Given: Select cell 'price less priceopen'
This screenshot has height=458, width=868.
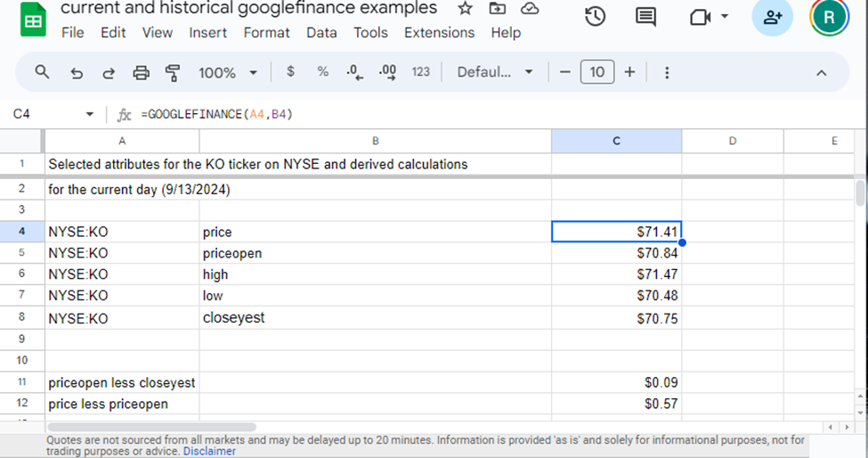Looking at the screenshot, I should click(x=122, y=404).
